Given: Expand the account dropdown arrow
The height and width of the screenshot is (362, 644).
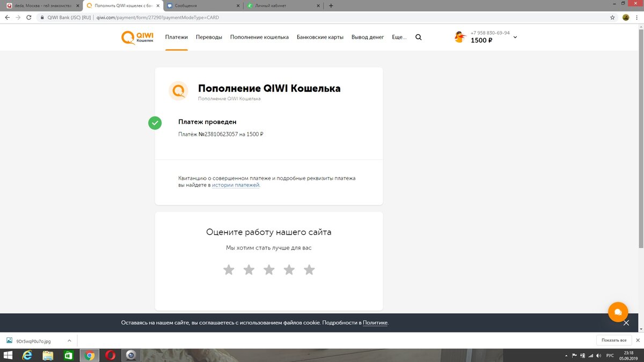Looking at the screenshot, I should 515,38.
